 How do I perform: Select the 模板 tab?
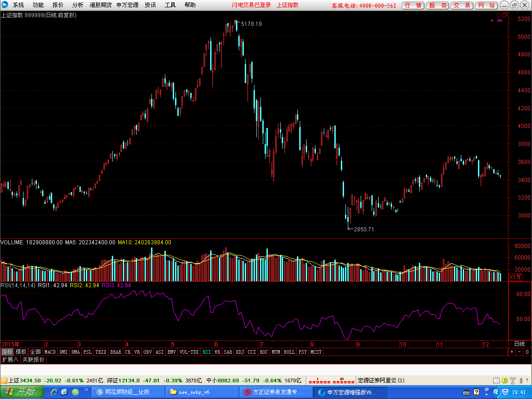pyautogui.click(x=21, y=352)
